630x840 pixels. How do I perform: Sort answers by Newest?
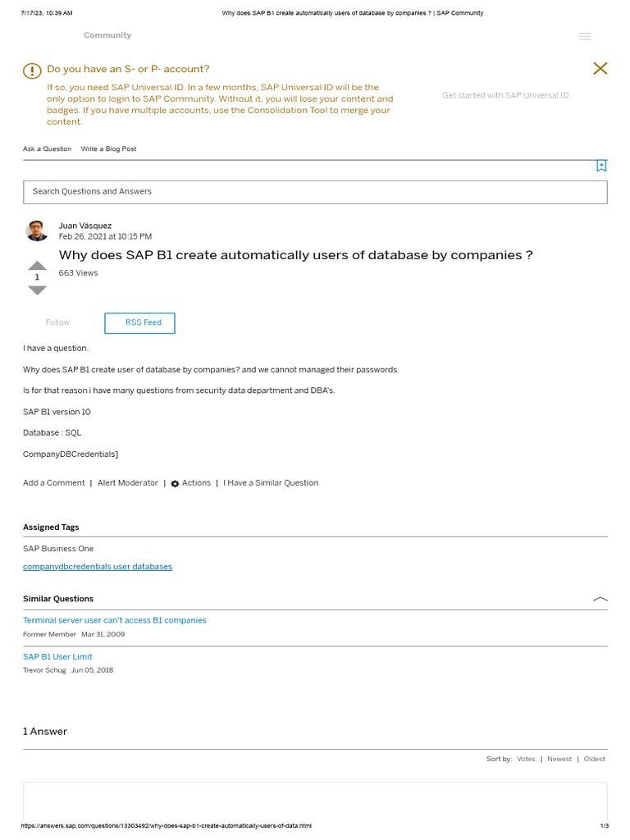tap(559, 760)
